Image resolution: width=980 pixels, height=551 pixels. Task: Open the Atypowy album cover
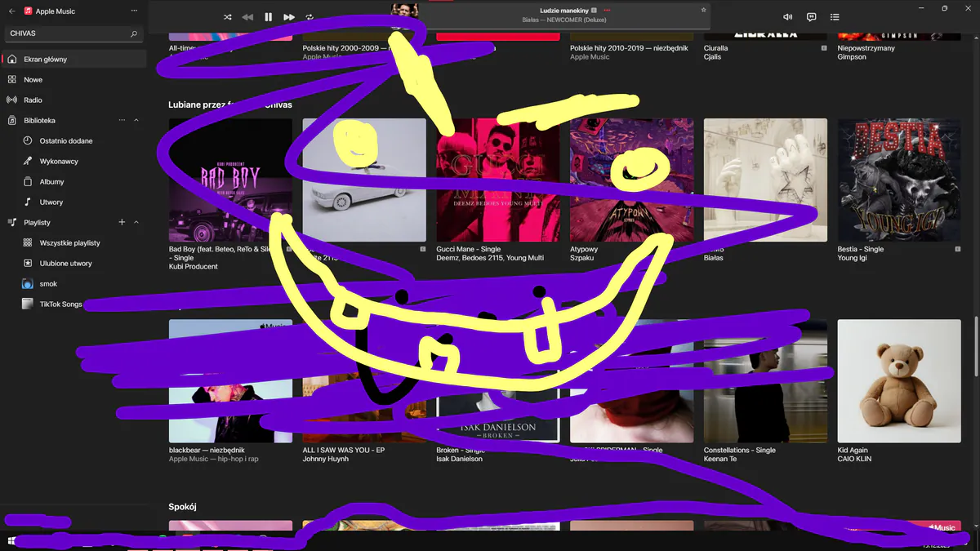(x=631, y=180)
